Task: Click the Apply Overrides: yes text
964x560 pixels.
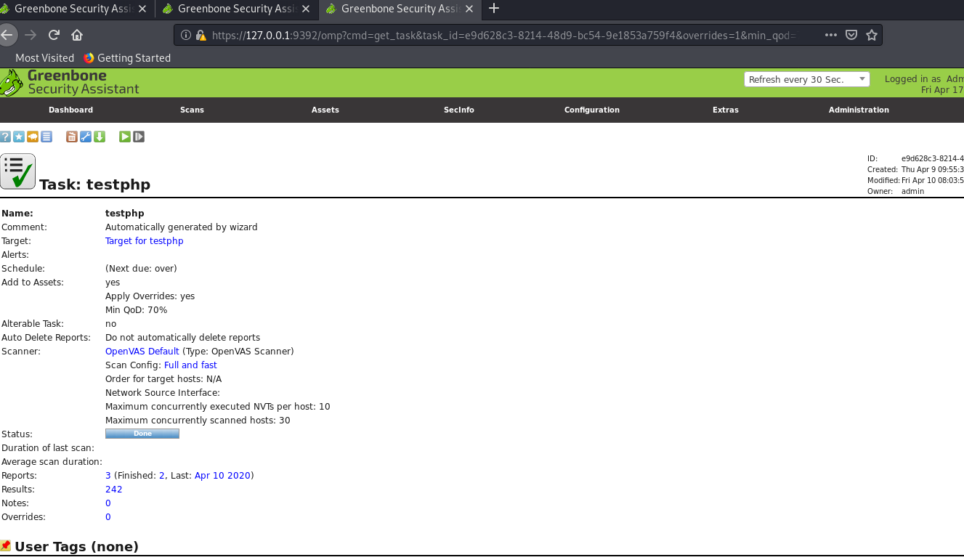Action: pos(150,296)
